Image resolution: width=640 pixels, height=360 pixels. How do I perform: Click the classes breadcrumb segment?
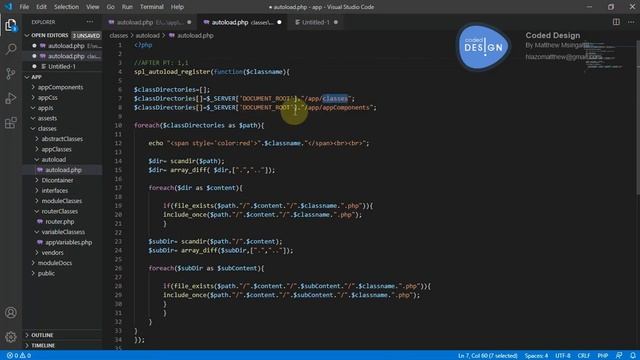tap(119, 36)
